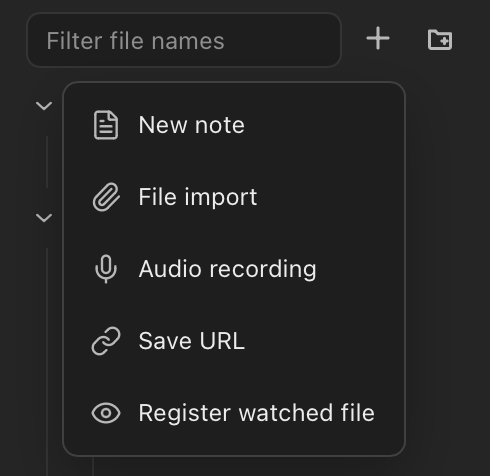
Task: Click the 'Register watched file' text label
Action: click(x=257, y=413)
